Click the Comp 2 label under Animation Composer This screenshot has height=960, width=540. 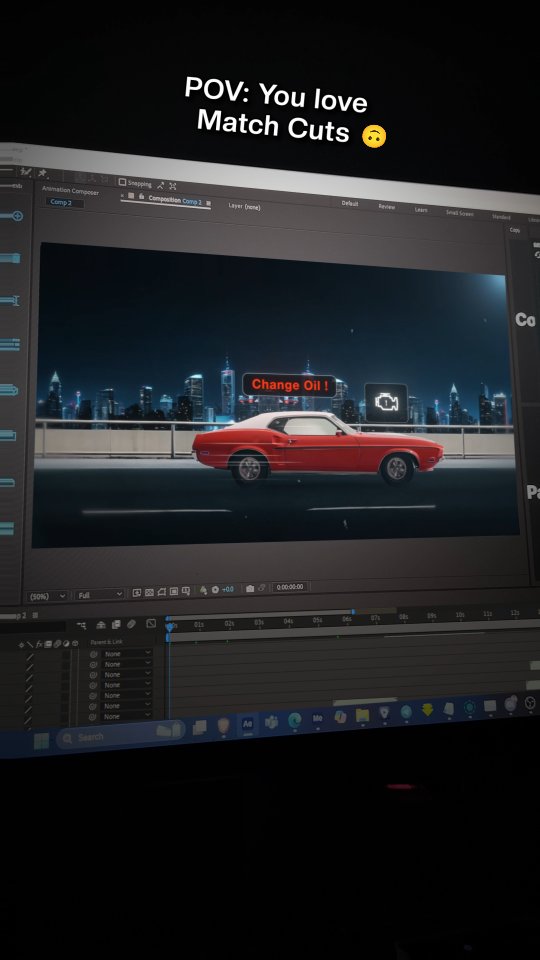(x=61, y=203)
